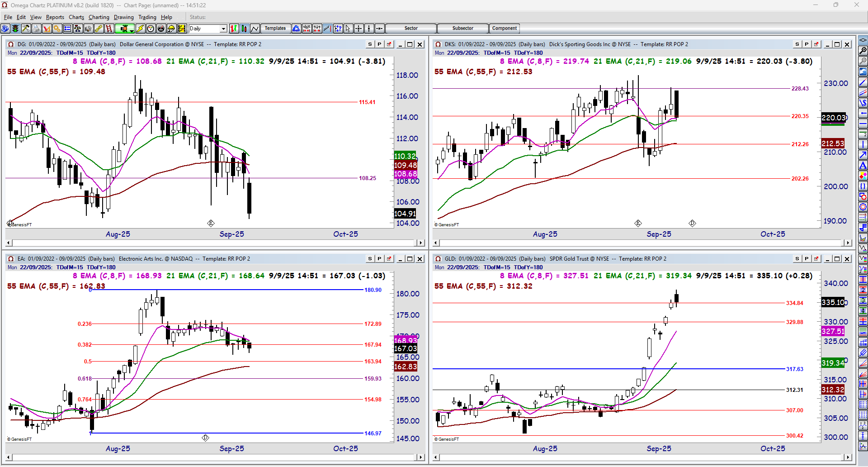Select the diagonal arrow drawing tool
868x467 pixels.
(863, 155)
